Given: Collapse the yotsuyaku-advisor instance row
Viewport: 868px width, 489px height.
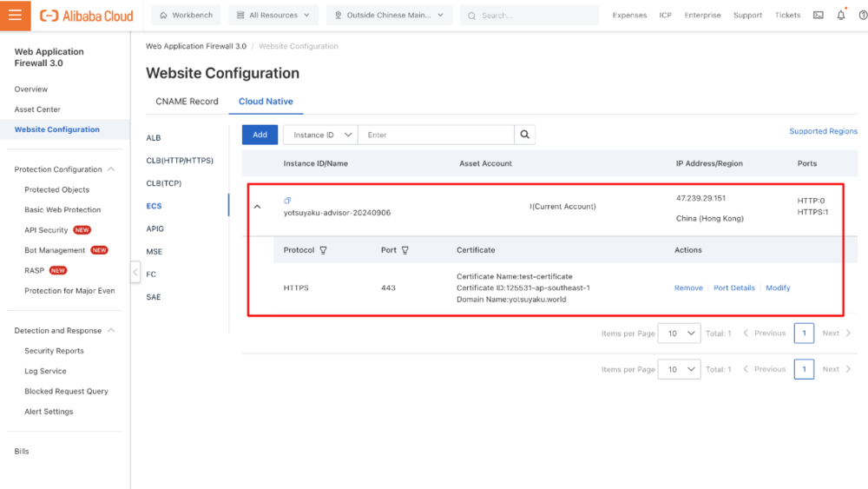Looking at the screenshot, I should pos(258,207).
